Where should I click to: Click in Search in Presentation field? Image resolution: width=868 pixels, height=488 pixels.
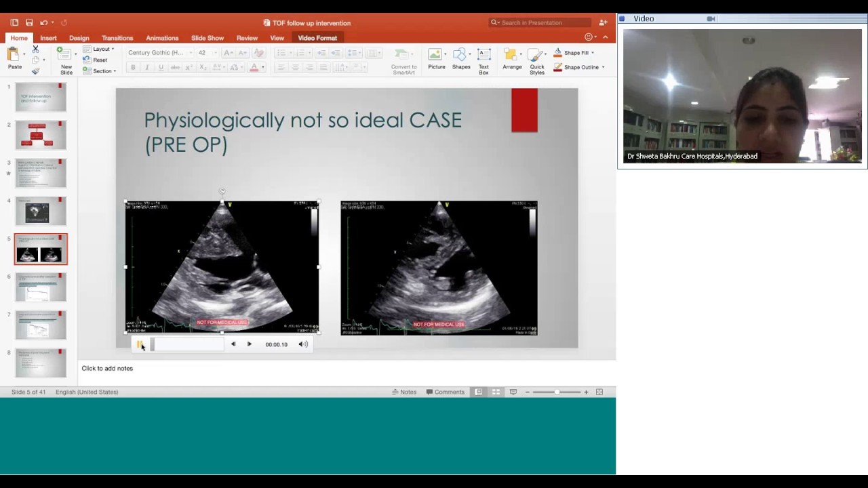tap(540, 22)
